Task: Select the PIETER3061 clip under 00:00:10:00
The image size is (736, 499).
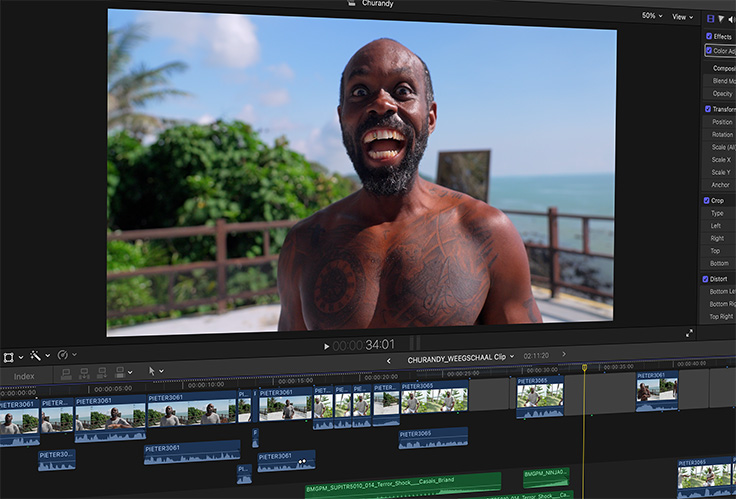Action: (x=192, y=410)
